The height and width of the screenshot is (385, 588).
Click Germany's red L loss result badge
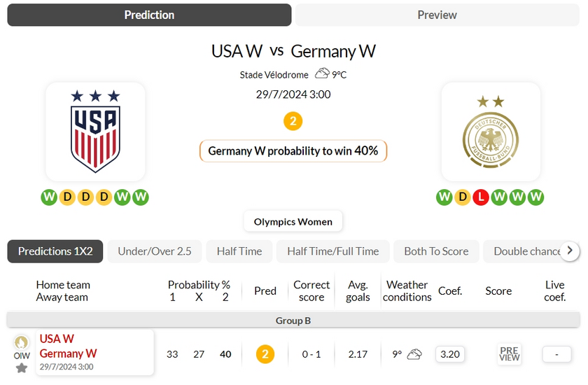480,197
